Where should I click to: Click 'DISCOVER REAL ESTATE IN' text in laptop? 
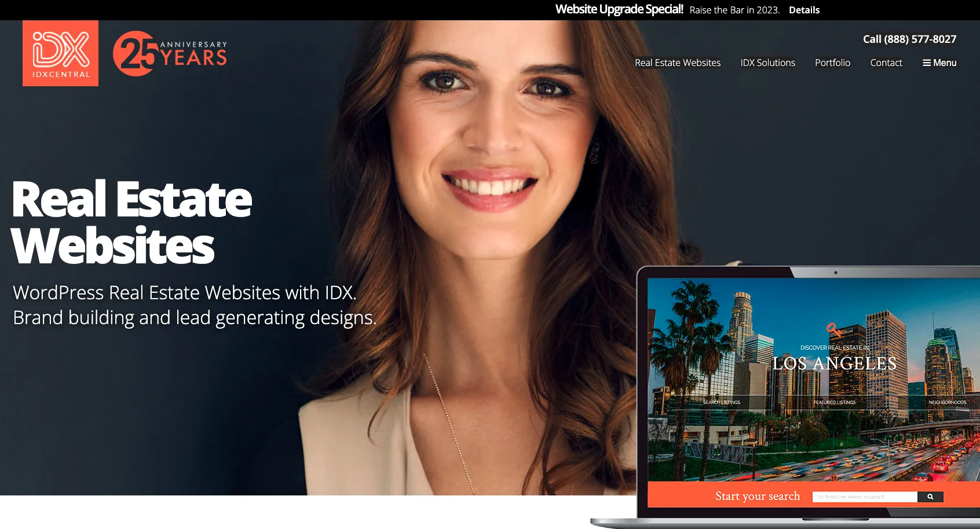(x=835, y=348)
